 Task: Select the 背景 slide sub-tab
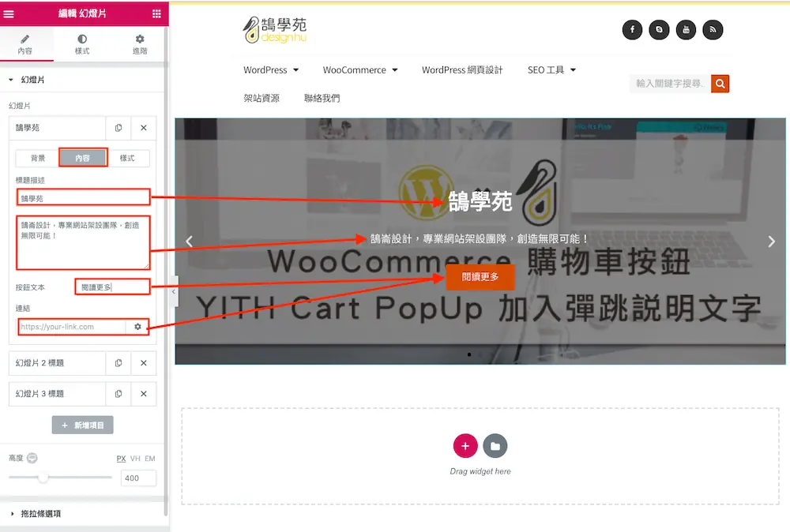coord(38,158)
